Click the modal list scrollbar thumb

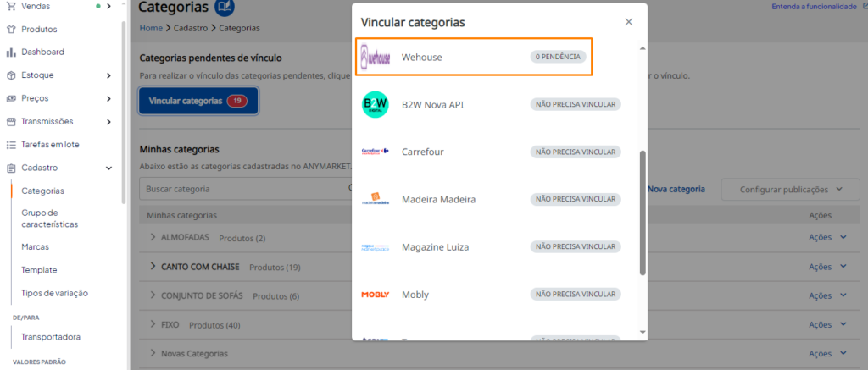[643, 213]
